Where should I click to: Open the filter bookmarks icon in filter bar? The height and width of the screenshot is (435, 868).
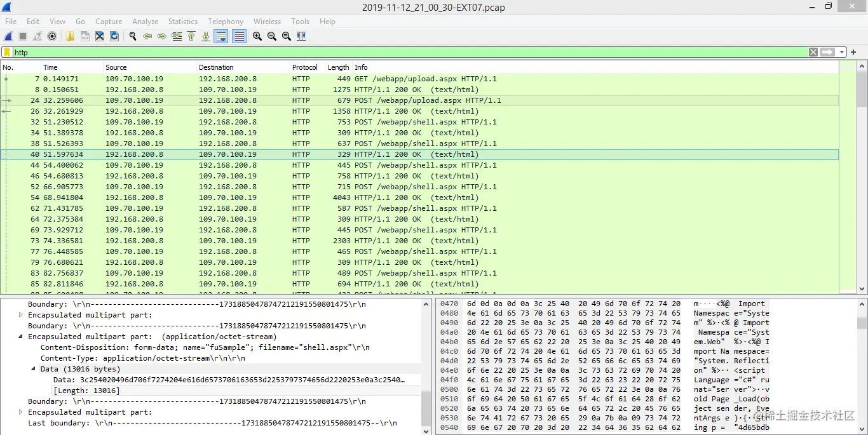tap(8, 51)
